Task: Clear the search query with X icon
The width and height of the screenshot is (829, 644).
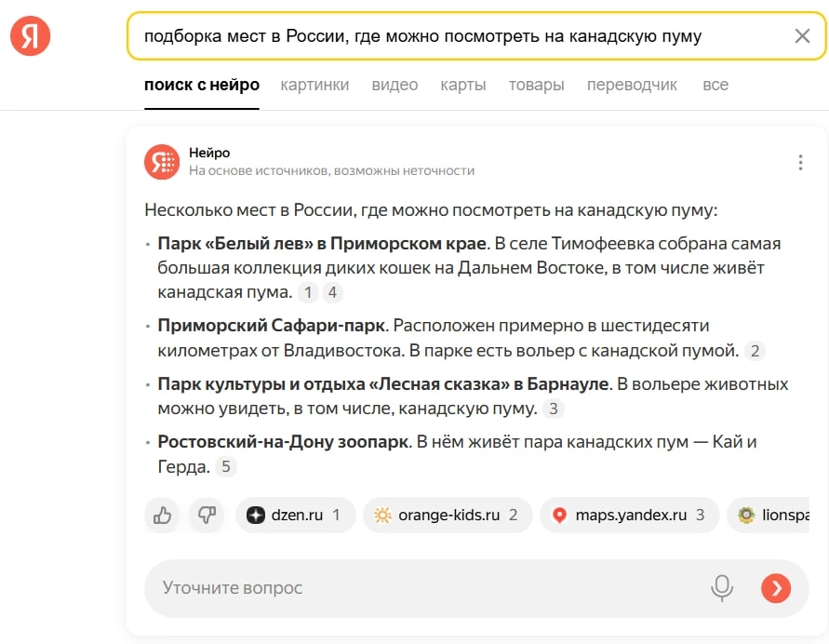Action: [x=802, y=36]
